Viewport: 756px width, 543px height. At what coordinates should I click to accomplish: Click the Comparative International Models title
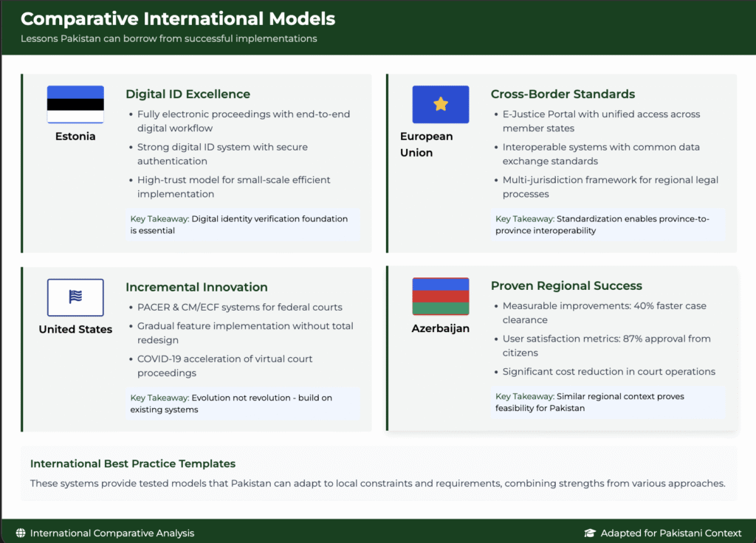click(178, 19)
